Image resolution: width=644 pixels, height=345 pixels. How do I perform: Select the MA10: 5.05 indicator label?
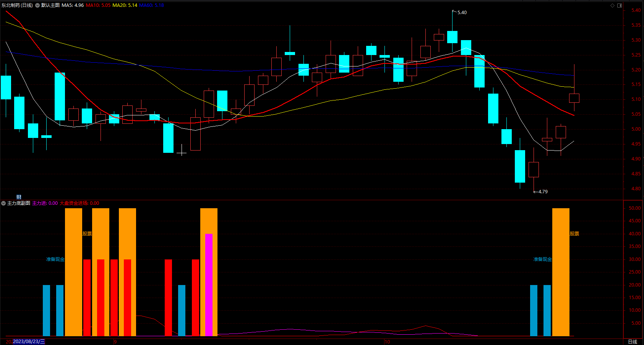98,5
